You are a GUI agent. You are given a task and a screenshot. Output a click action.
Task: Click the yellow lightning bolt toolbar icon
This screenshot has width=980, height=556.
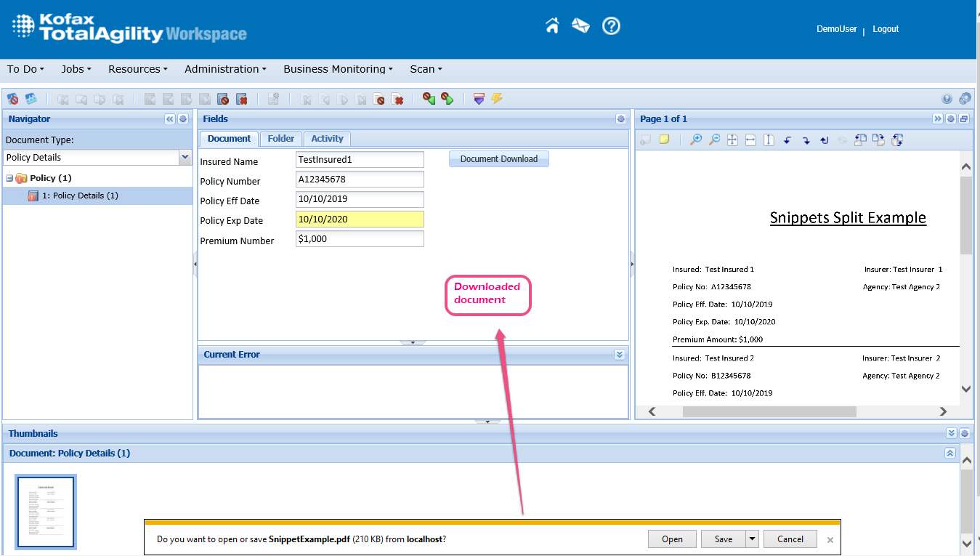coord(497,98)
